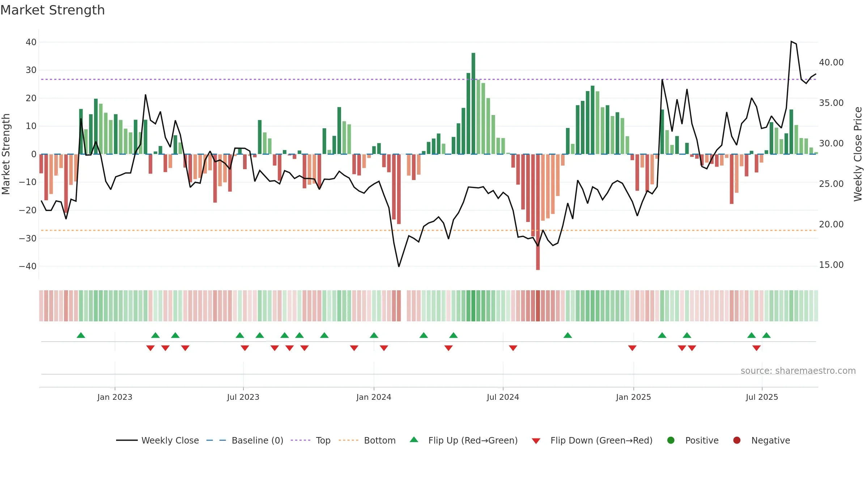Click the −40 left-axis tick label

pyautogui.click(x=28, y=266)
